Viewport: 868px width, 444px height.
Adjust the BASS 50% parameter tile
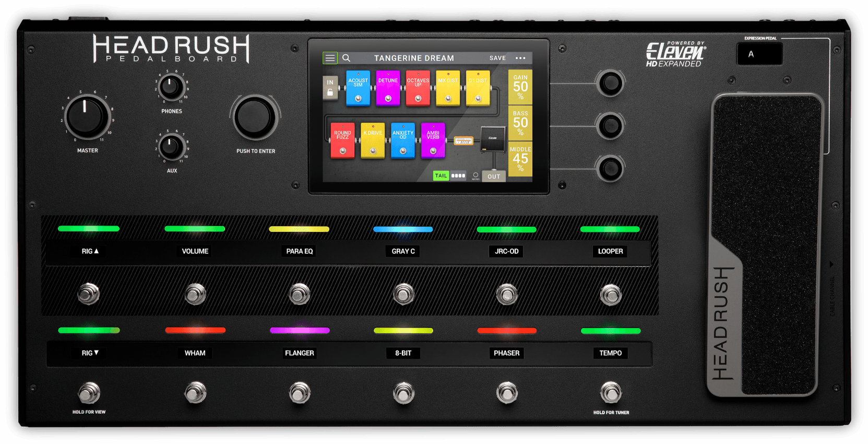tap(520, 123)
